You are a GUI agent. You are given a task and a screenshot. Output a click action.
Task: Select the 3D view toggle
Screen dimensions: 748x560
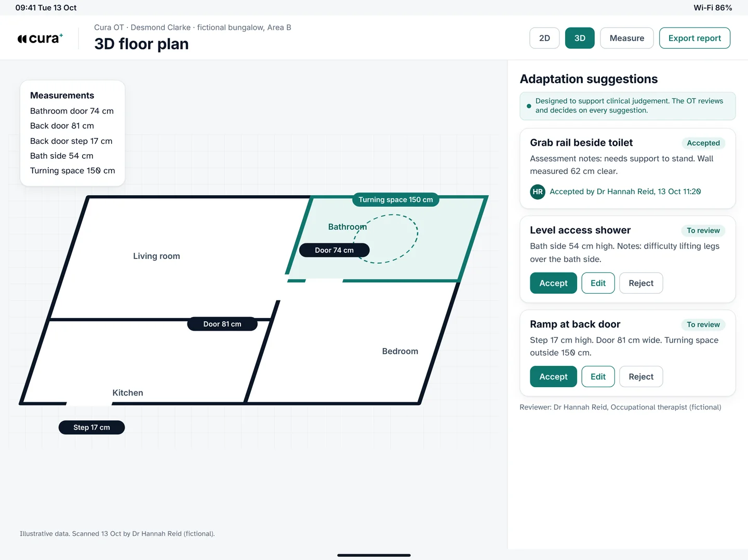(x=580, y=38)
